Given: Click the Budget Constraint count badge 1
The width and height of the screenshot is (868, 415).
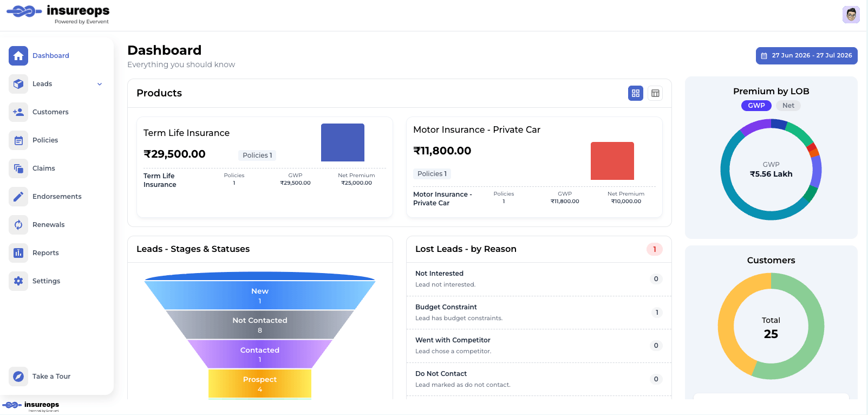Looking at the screenshot, I should pyautogui.click(x=656, y=313).
